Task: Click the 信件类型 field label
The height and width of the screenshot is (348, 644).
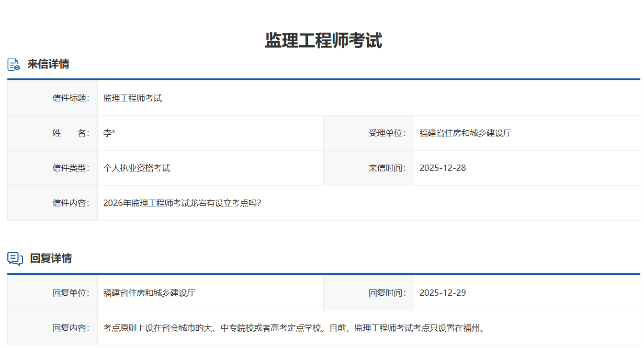Action: click(71, 168)
